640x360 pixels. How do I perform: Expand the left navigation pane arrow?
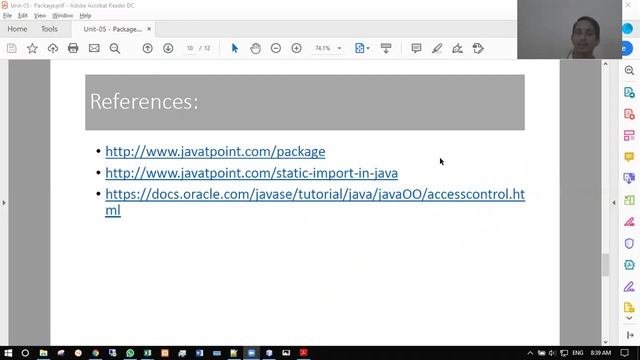(x=4, y=202)
